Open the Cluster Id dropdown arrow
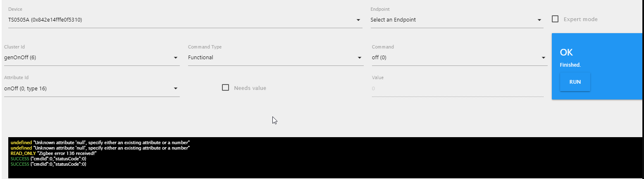The width and height of the screenshot is (644, 179). point(175,58)
